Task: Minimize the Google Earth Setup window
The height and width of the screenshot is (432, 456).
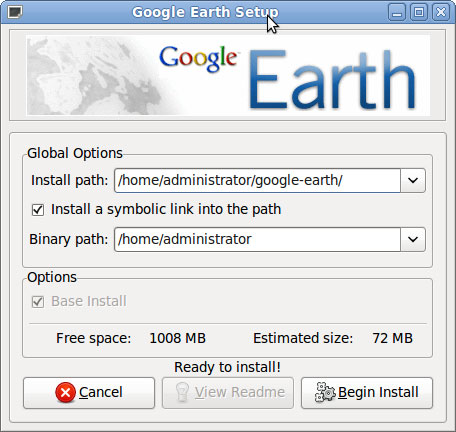Action: [x=397, y=13]
